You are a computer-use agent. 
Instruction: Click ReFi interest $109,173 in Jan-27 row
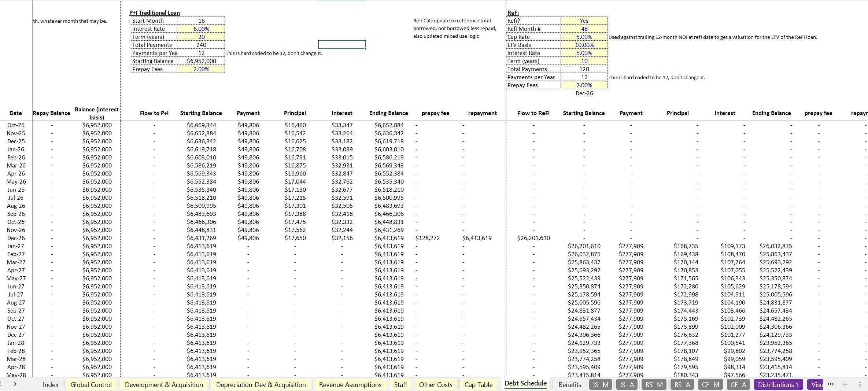pos(732,246)
